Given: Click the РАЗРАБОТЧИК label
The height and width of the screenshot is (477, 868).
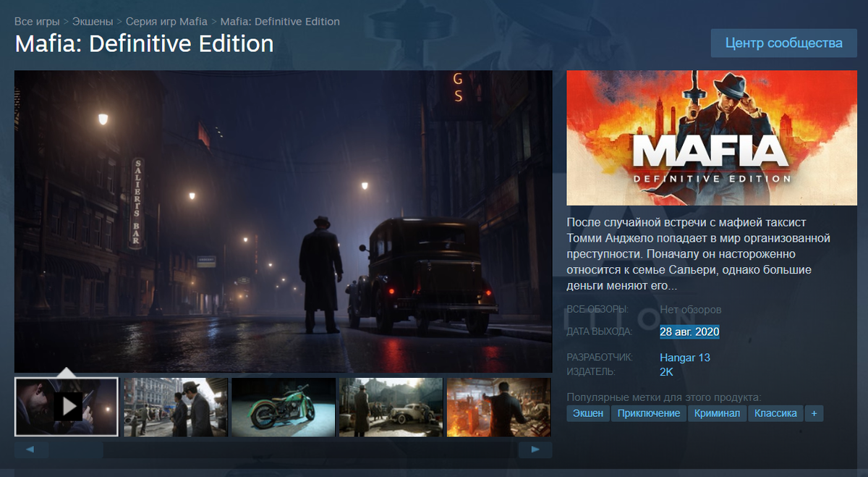Looking at the screenshot, I should click(x=600, y=357).
